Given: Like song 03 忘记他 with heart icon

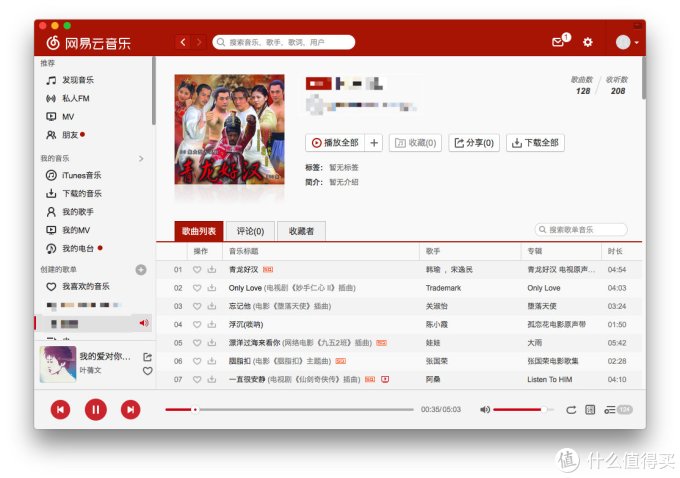Looking at the screenshot, I should [197, 306].
